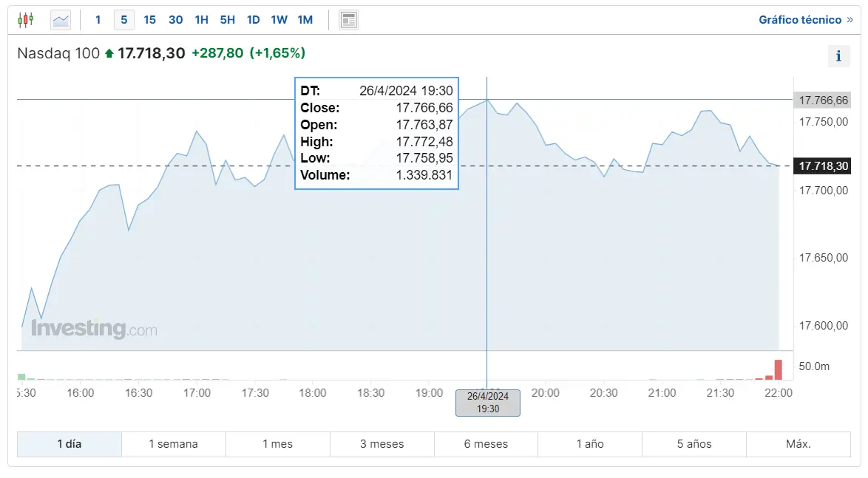Open the 26/4/2024 19:30 date marker
The width and height of the screenshot is (868, 478).
[487, 403]
